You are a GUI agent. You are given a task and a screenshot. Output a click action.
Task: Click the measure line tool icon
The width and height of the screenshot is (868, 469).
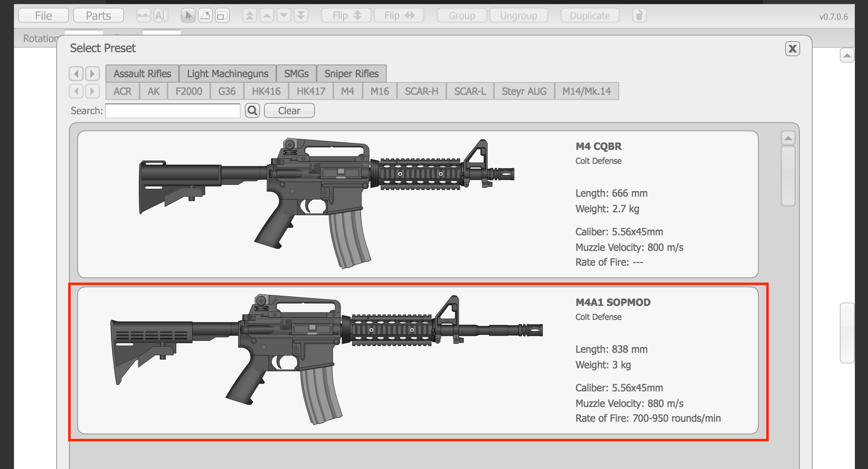[144, 16]
